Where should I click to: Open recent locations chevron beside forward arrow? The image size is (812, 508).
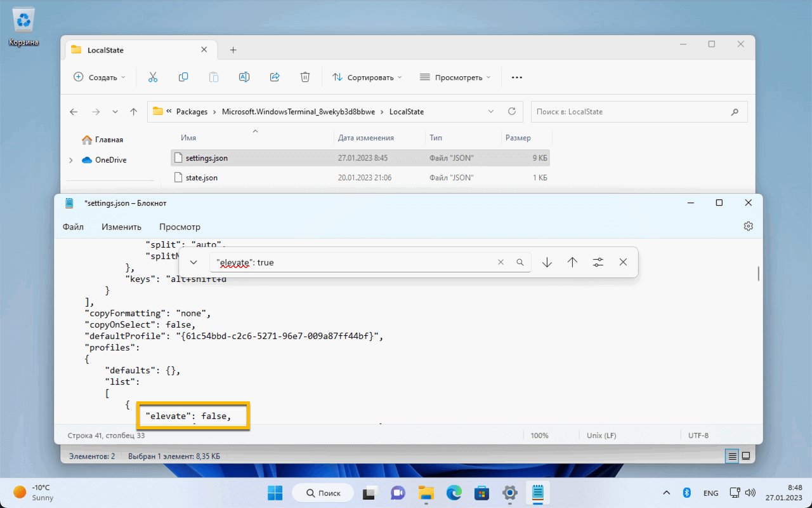(115, 112)
